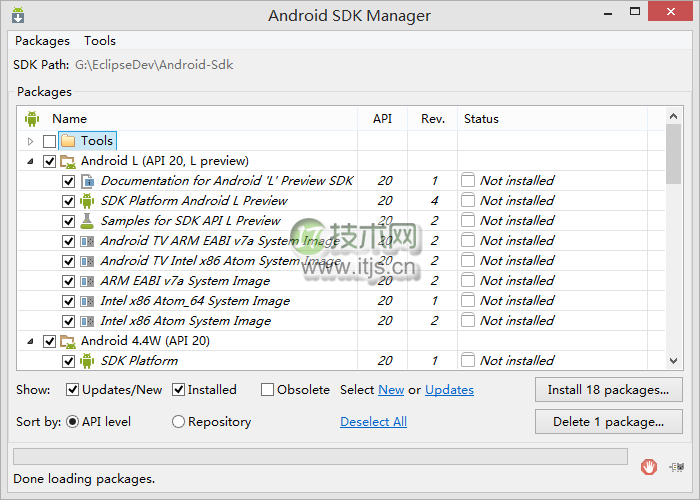Collapse the Android 4.4W (API 20) node
Screen dimensions: 700x500
30,342
